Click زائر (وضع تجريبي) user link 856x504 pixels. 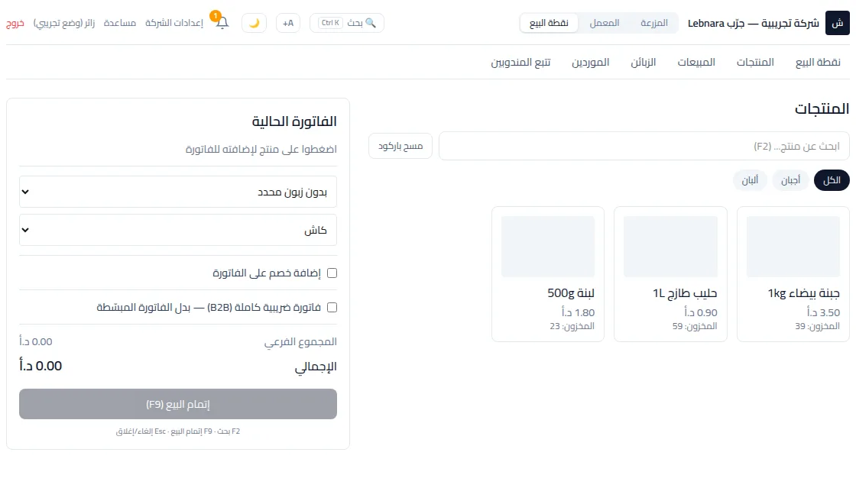pos(64,23)
